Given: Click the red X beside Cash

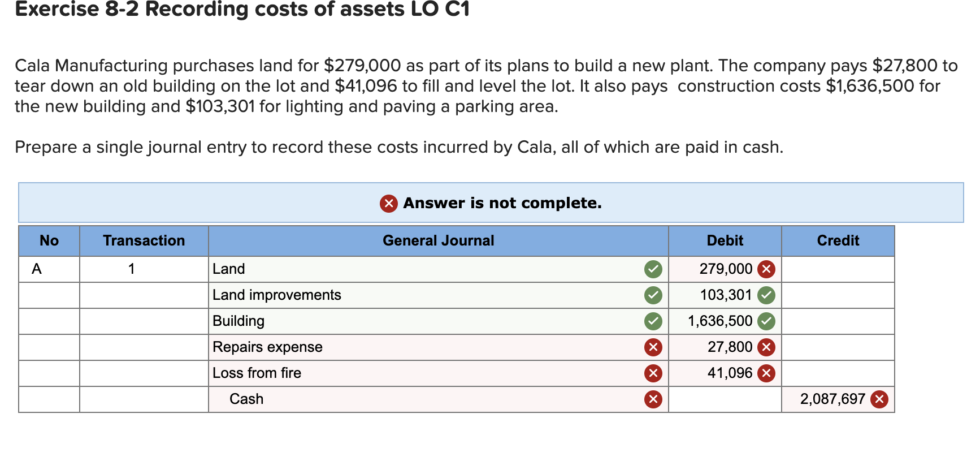Looking at the screenshot, I should pyautogui.click(x=653, y=399).
